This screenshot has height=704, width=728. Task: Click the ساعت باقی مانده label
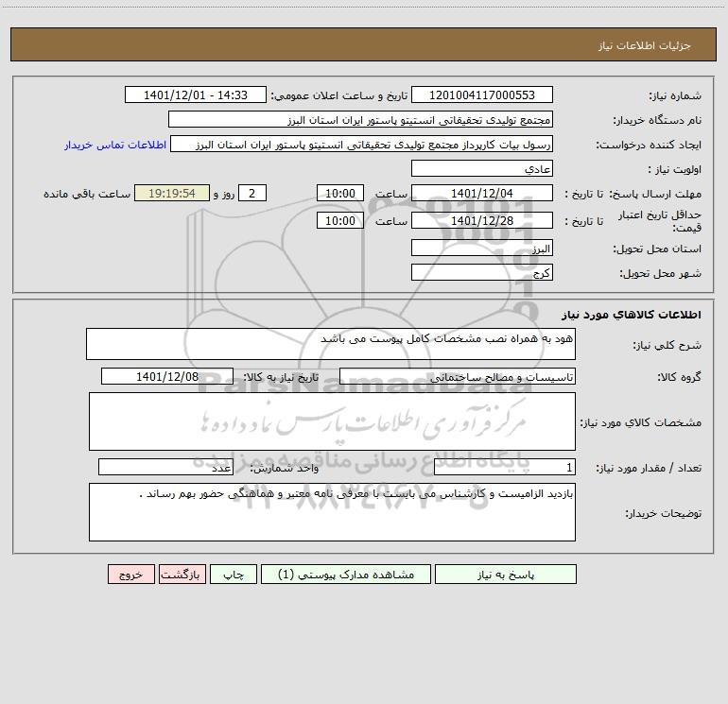click(87, 194)
